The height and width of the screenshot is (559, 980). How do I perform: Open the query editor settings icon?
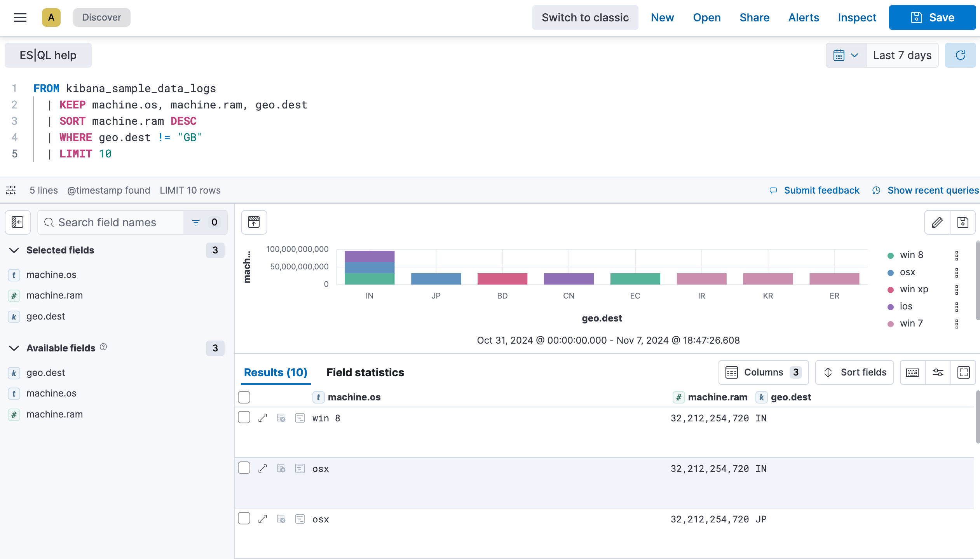10,190
